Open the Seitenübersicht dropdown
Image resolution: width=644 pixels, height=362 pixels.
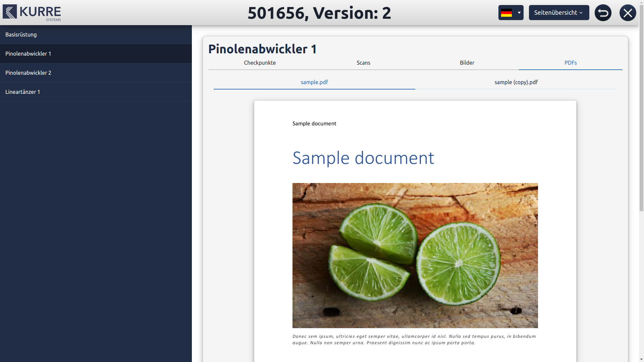click(x=559, y=13)
